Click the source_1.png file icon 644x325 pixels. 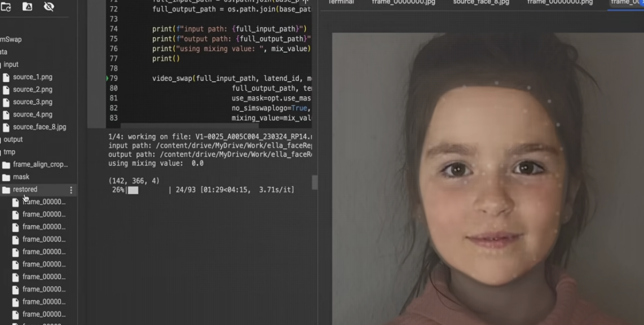click(6, 77)
